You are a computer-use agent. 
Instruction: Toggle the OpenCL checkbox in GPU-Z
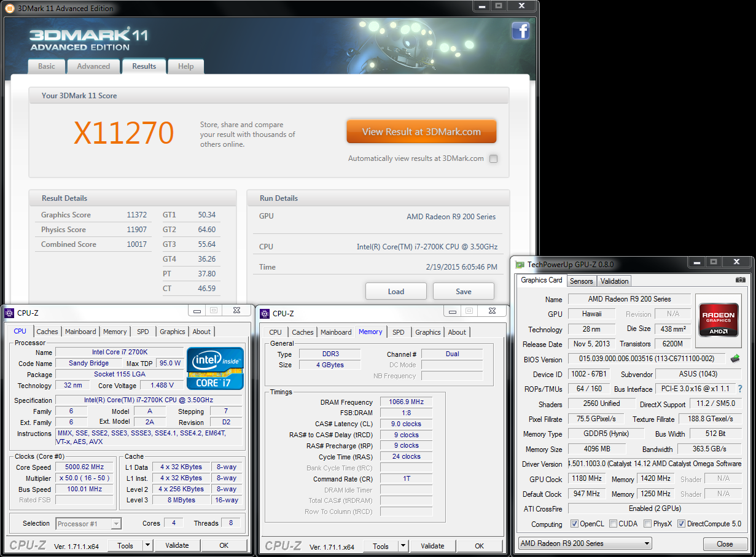click(x=574, y=524)
